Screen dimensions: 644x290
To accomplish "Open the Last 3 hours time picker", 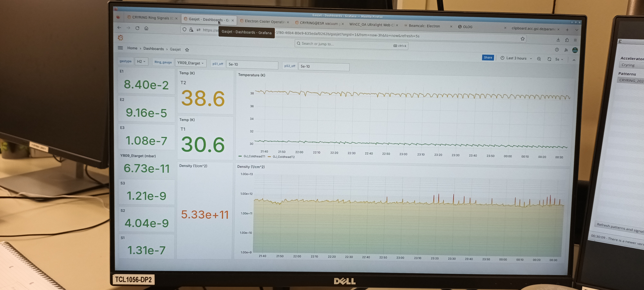I will (x=516, y=58).
